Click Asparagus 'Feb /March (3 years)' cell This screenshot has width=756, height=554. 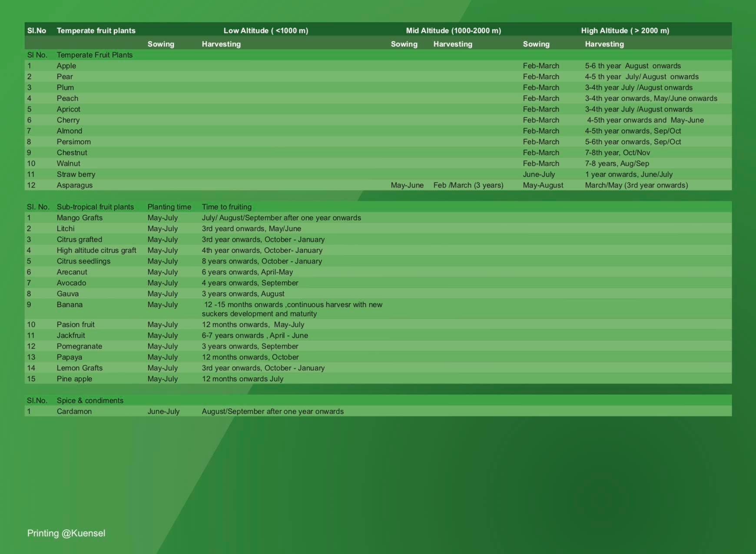coord(468,185)
